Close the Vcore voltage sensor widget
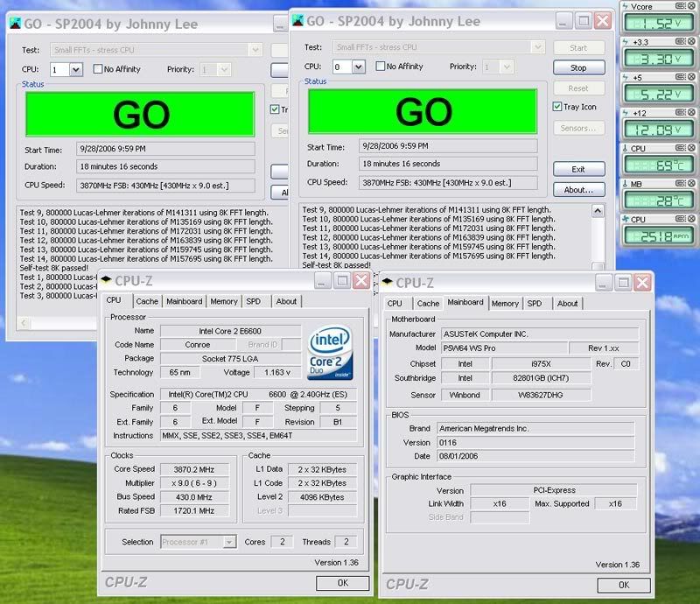 coord(692,5)
